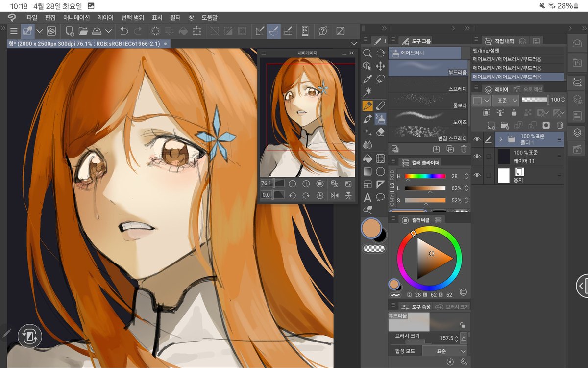Open the 애니메이션 menu
Image resolution: width=588 pixels, height=368 pixels.
click(76, 17)
